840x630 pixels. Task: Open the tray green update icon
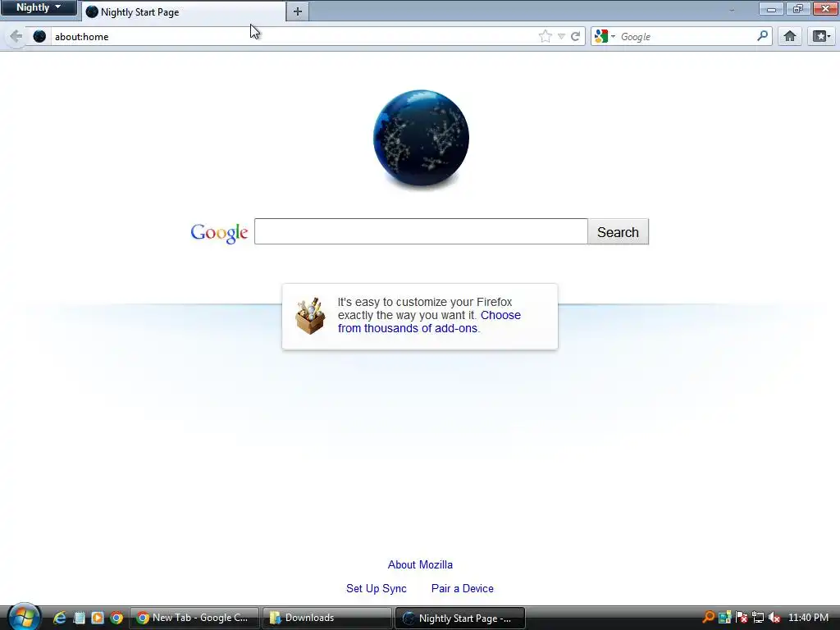pos(725,618)
